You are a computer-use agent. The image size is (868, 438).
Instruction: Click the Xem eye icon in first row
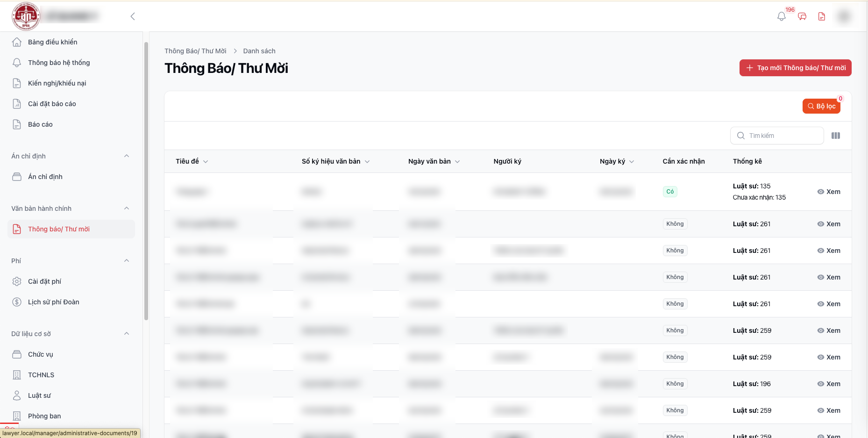pos(821,192)
